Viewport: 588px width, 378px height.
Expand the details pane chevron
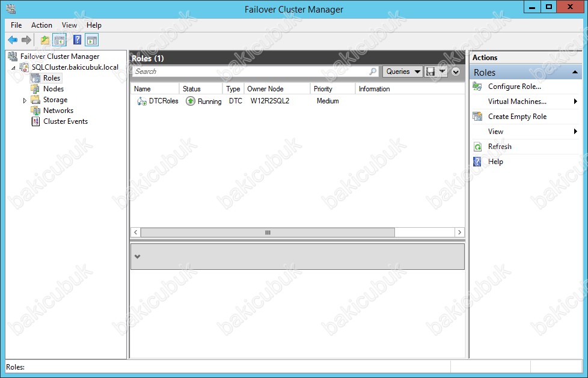[137, 257]
